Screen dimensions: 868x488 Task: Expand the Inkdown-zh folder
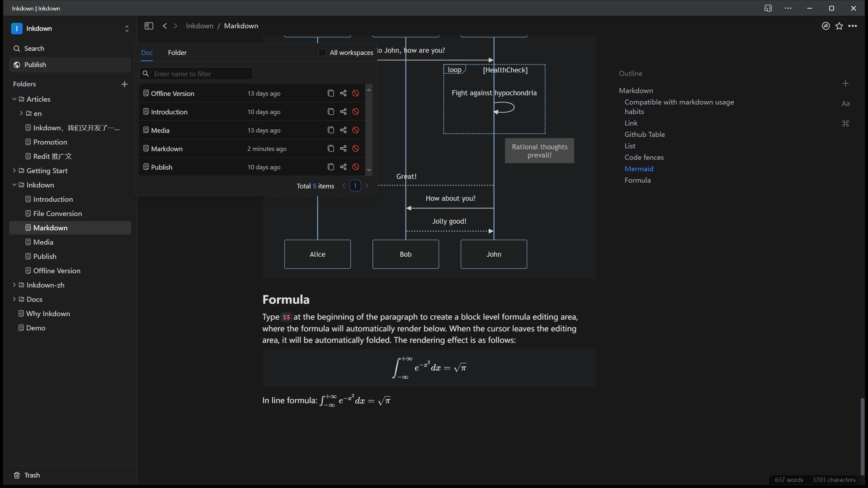click(x=14, y=285)
